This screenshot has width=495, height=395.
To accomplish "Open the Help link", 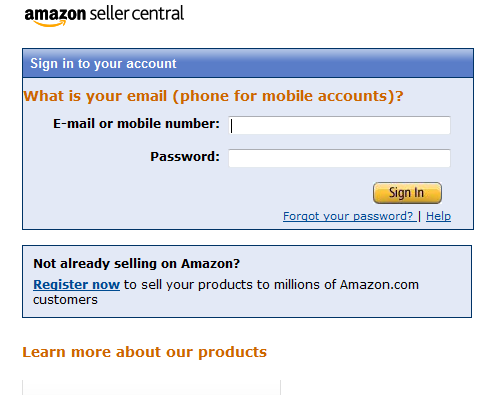I will point(438,216).
